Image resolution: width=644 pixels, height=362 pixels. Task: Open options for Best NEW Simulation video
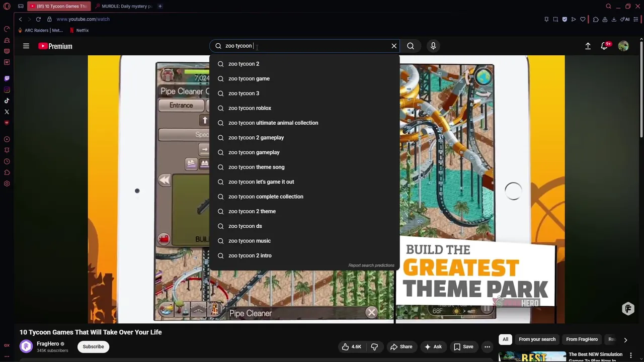(x=631, y=355)
